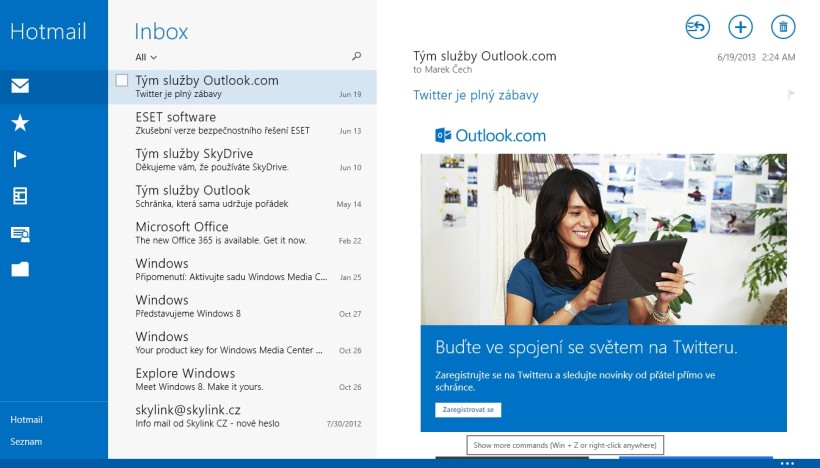Click the Hotmail title heading

click(48, 31)
